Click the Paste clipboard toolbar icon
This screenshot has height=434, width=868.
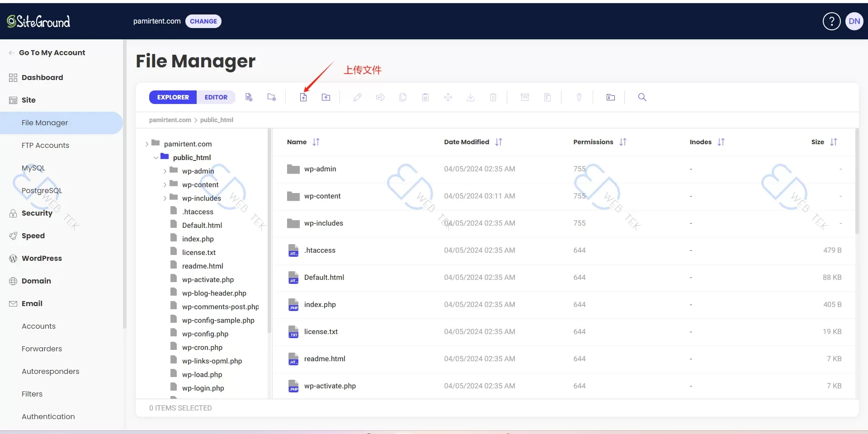coord(425,97)
